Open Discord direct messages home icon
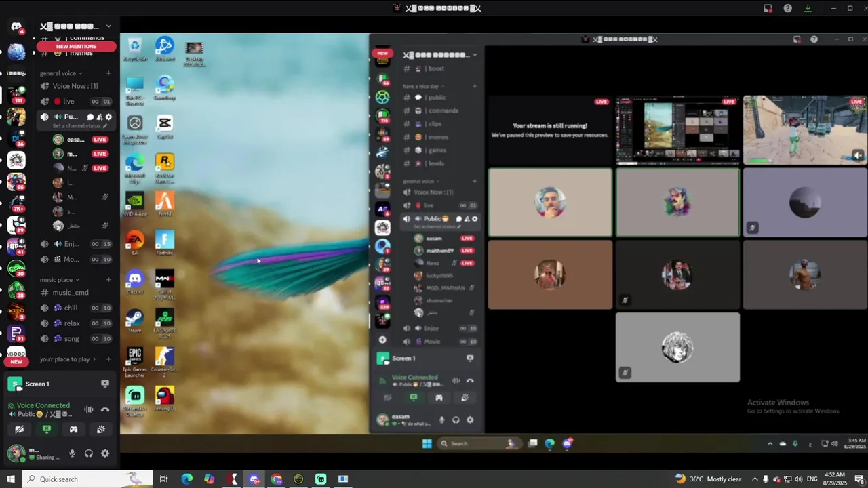 (x=16, y=26)
